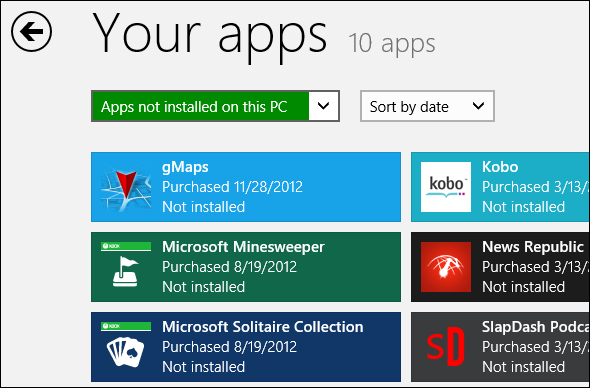Expand the filter dropdown chevron arrow
This screenshot has height=388, width=590.
click(x=324, y=106)
